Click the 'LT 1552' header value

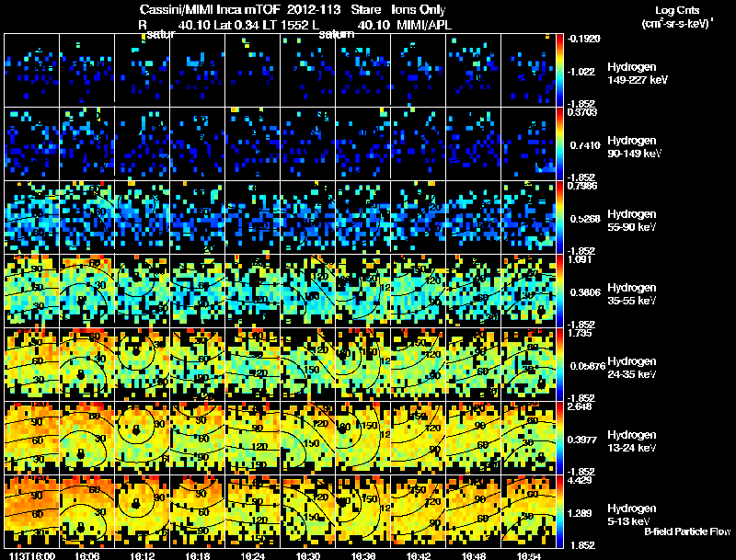coord(282,25)
